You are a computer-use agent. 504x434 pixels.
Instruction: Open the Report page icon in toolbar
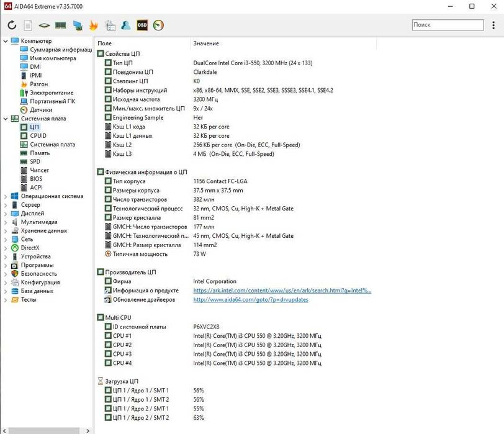pos(28,25)
